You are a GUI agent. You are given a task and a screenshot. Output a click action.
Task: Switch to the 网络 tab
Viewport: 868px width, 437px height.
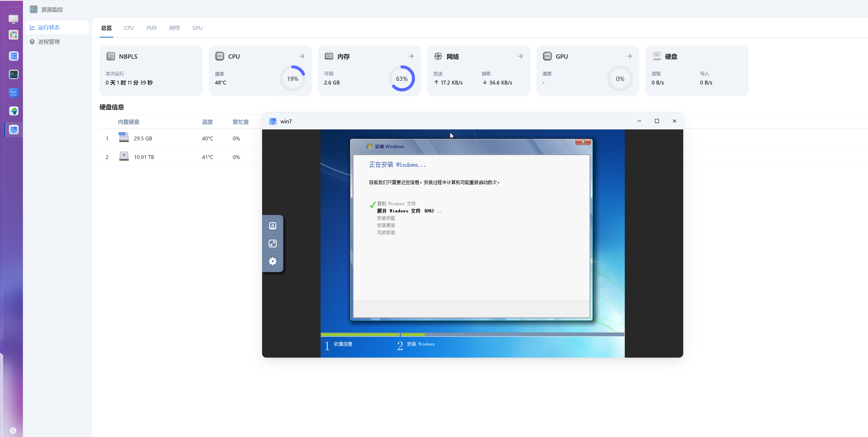click(x=175, y=28)
